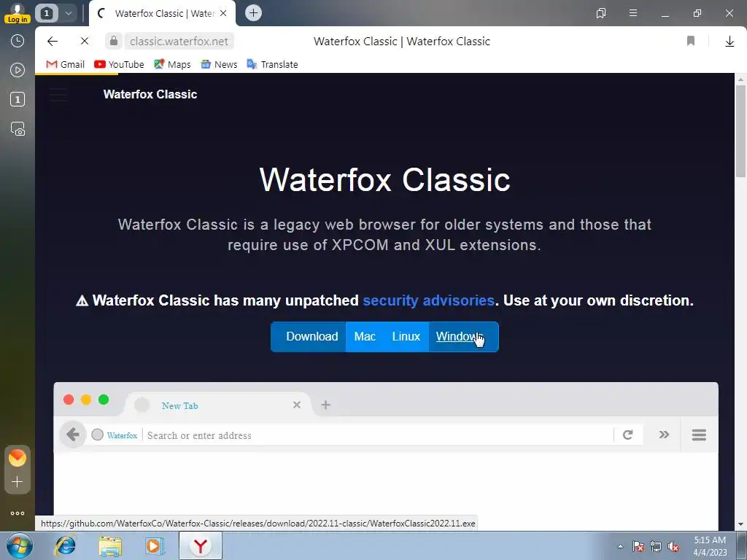Click the padlock site security icon
747x560 pixels.
[x=113, y=42]
